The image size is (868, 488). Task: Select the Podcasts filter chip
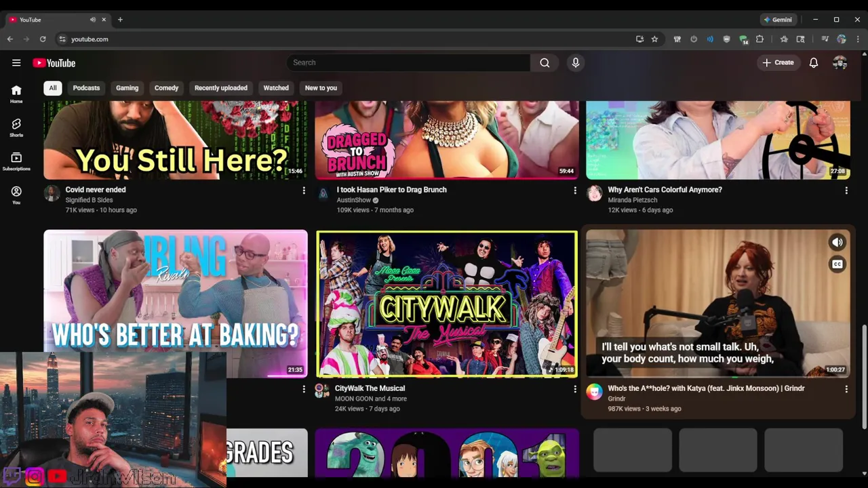(86, 88)
